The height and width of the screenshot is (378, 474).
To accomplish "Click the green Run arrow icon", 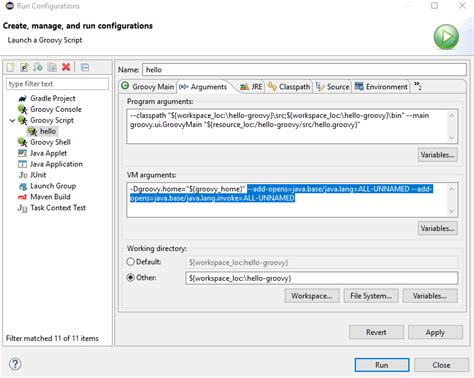I will 446,37.
